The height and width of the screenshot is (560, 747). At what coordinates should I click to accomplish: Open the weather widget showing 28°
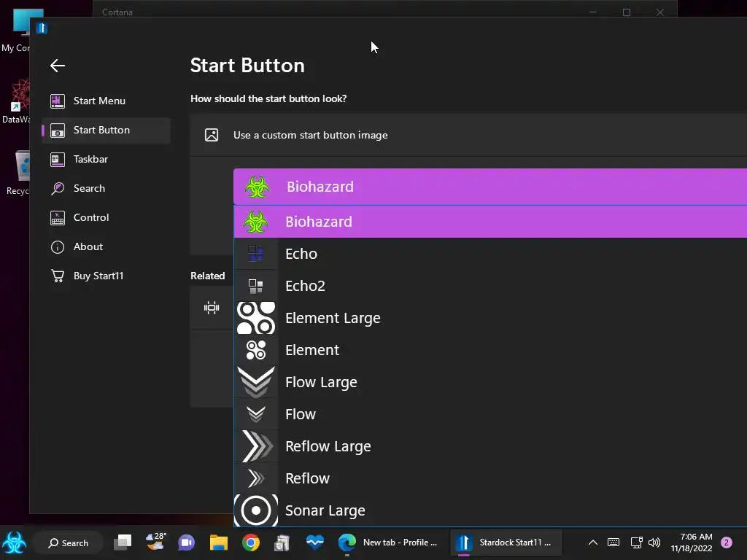155,542
